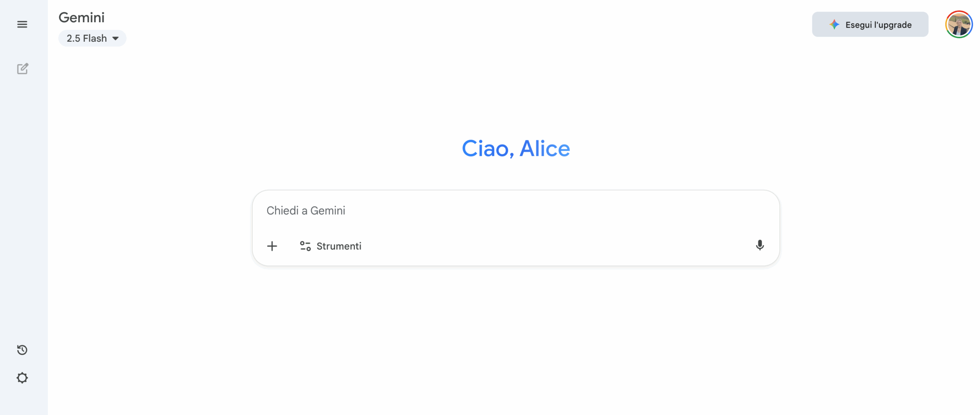The width and height of the screenshot is (980, 415).
Task: Expand the model picker chevron
Action: click(116, 38)
